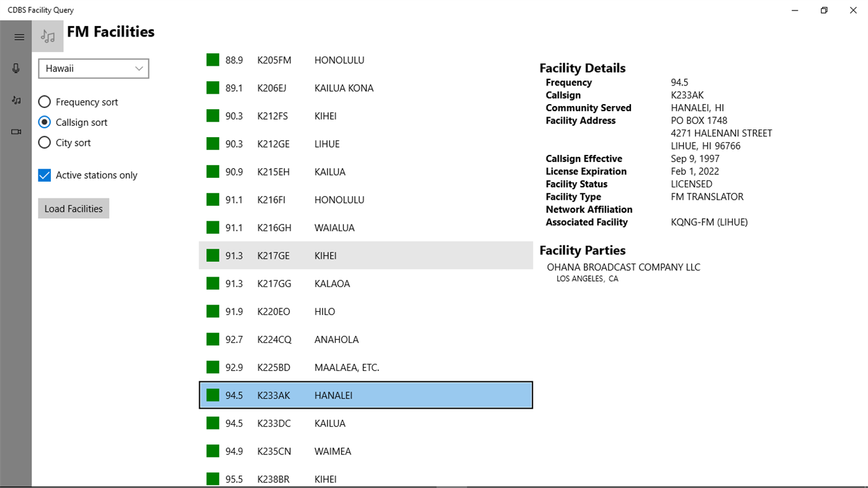Screen dimensions: 868x488
Task: Select the K206EJ Kailua Kona station
Action: click(365, 87)
